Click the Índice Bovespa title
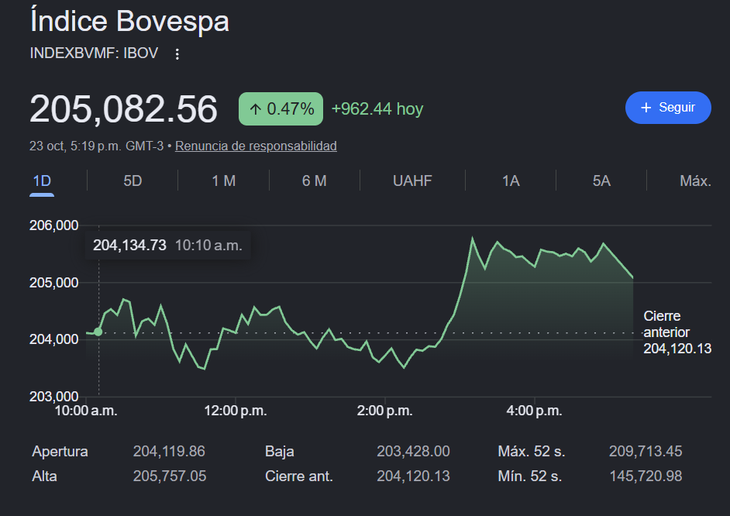 tap(130, 20)
